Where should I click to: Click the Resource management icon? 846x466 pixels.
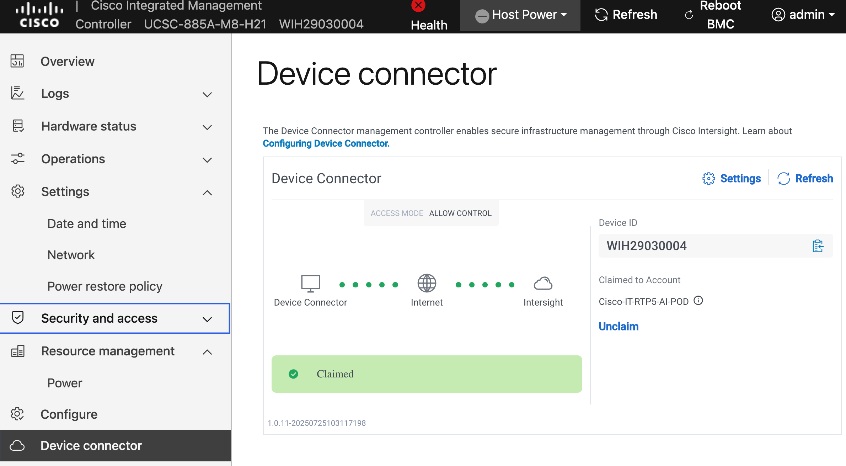18,351
